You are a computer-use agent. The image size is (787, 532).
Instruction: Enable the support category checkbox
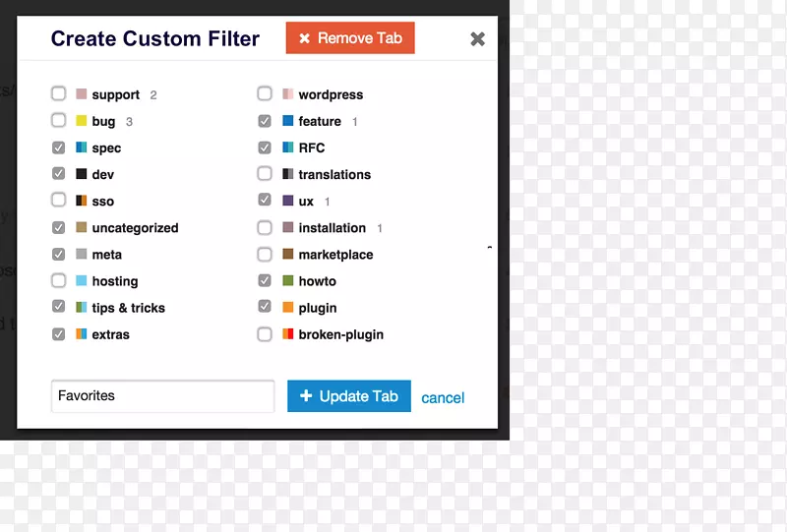point(59,93)
